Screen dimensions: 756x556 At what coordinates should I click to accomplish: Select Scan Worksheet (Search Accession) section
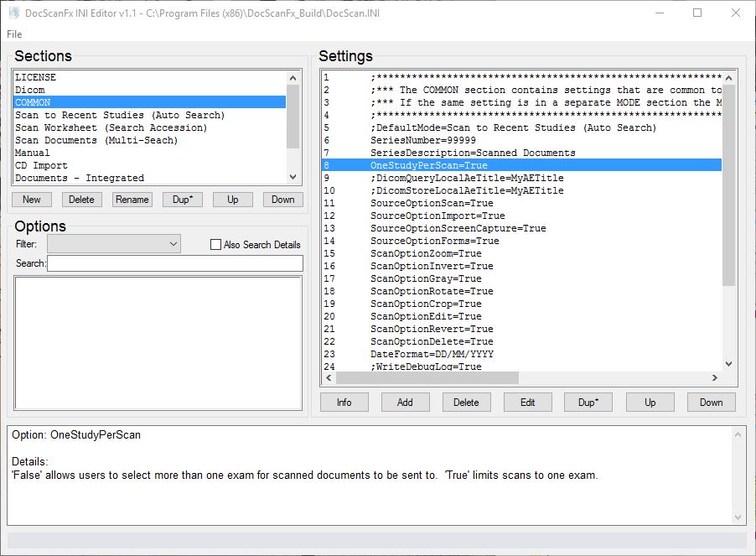click(149, 127)
